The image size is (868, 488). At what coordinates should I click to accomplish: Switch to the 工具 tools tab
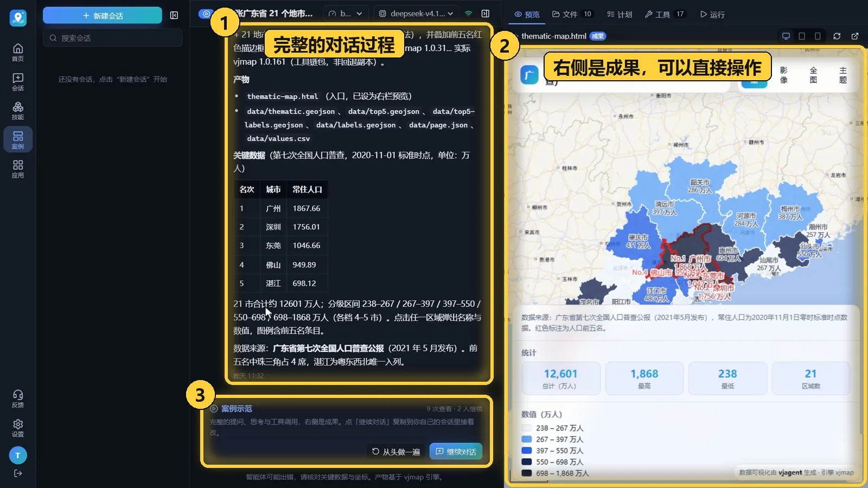(x=665, y=15)
